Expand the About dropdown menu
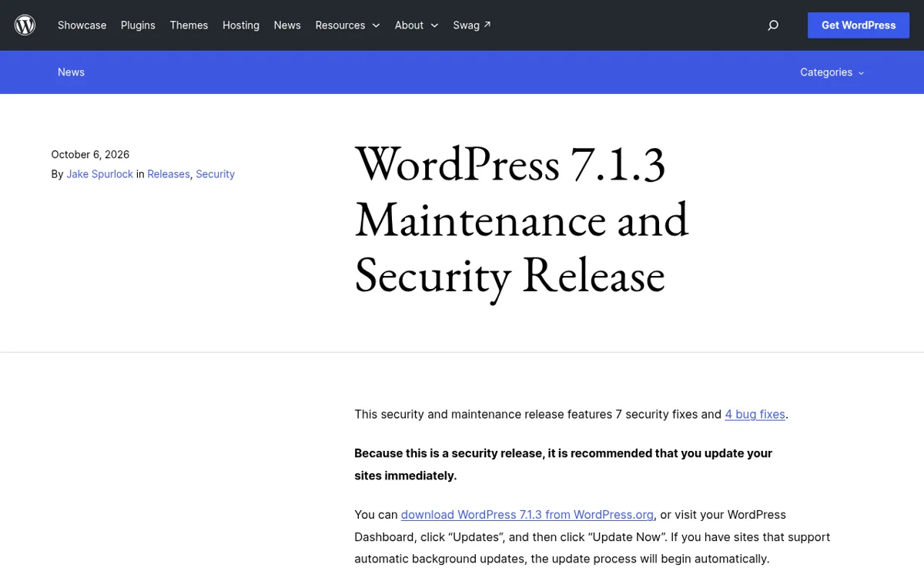 coord(417,25)
